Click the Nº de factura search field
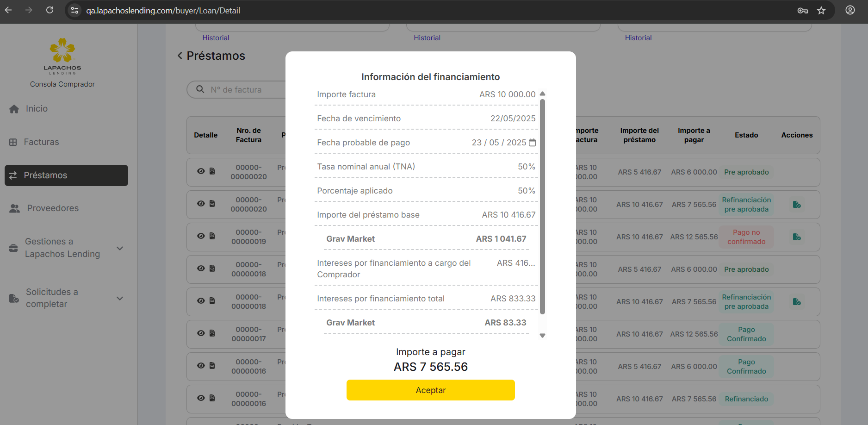The height and width of the screenshot is (425, 868). 245,90
